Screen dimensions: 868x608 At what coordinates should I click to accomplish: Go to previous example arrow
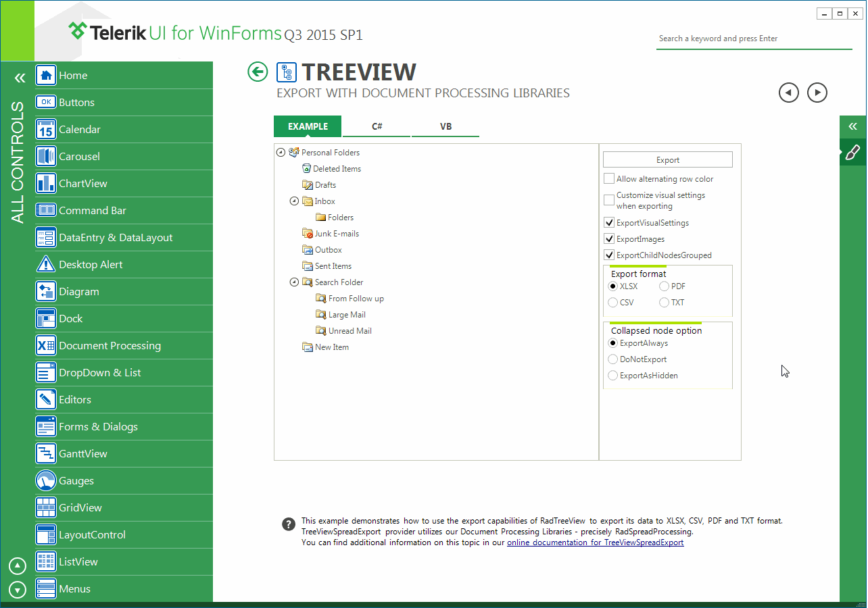[789, 93]
